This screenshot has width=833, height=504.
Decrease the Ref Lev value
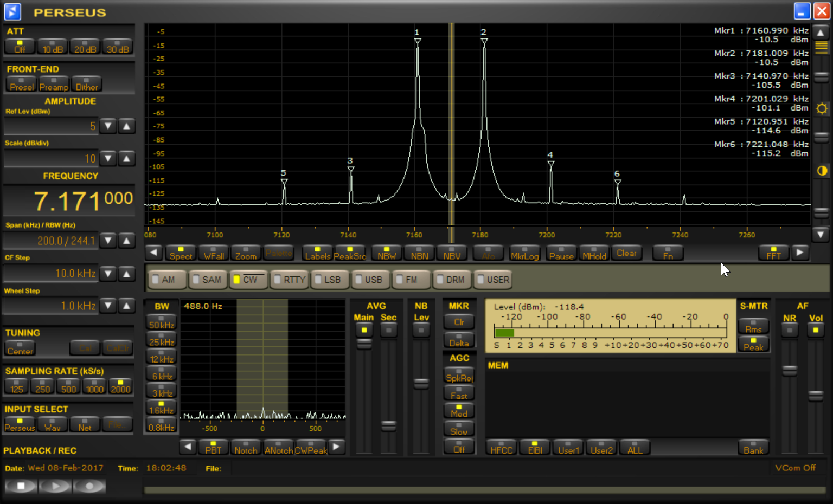click(x=108, y=126)
